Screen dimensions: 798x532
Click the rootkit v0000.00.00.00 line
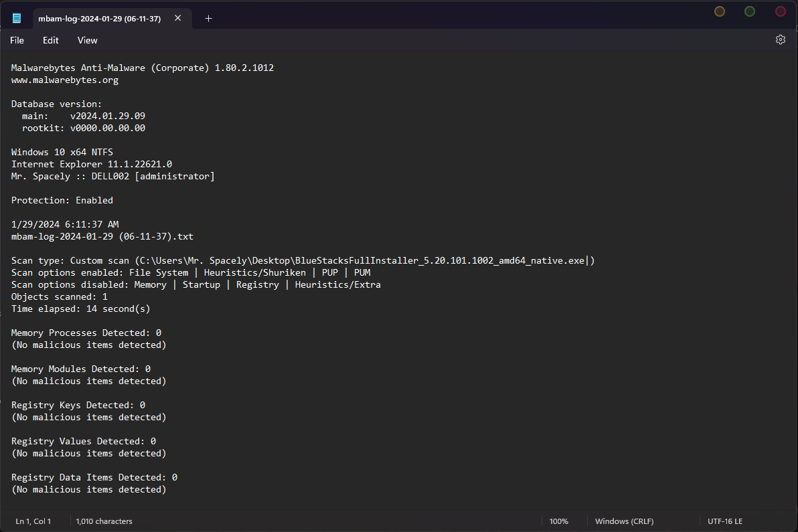(x=84, y=128)
